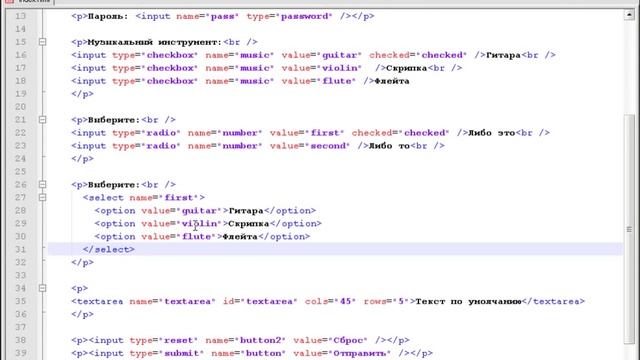
Task: Click the vertical scrollbar thumb
Action: click(629, 229)
